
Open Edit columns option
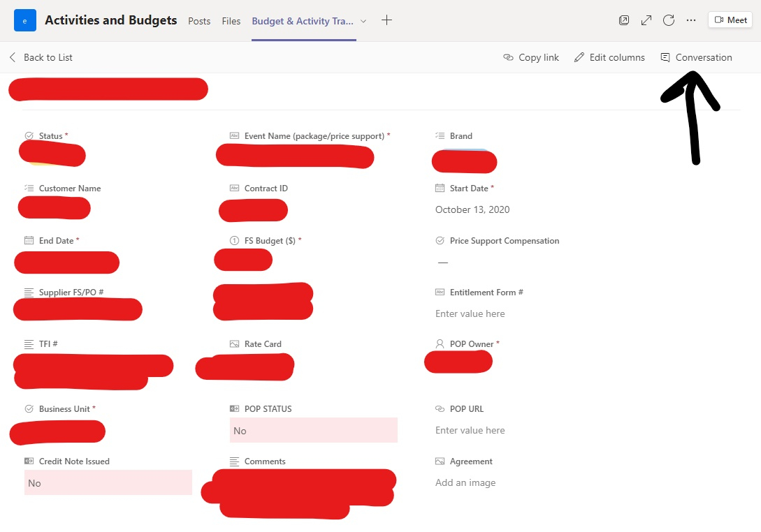point(609,57)
